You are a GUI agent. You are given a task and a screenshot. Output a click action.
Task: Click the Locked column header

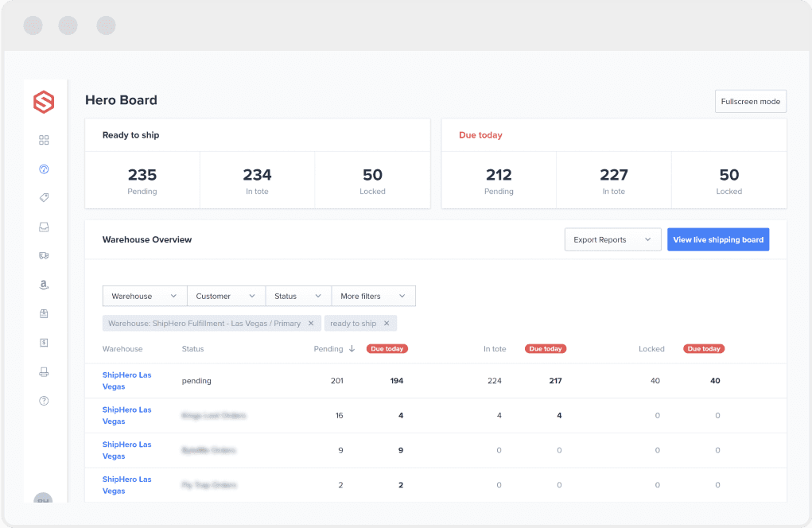tap(651, 349)
